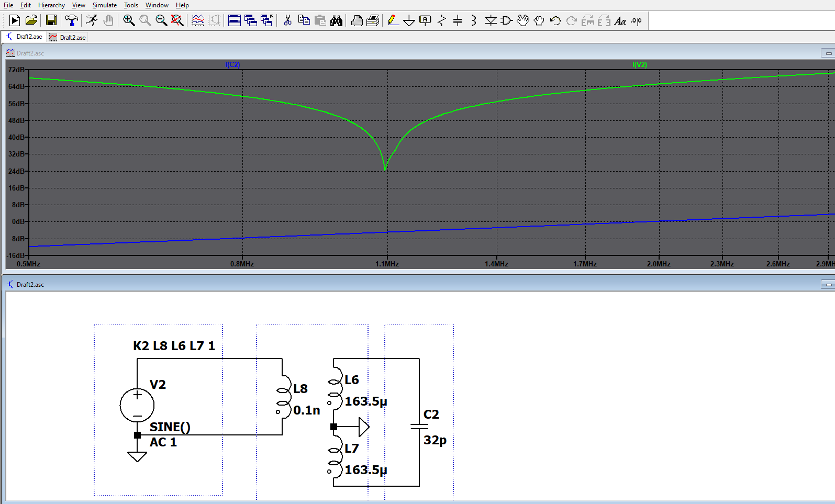Click the 163.5µ value of L7
Image resolution: width=835 pixels, height=504 pixels.
365,470
